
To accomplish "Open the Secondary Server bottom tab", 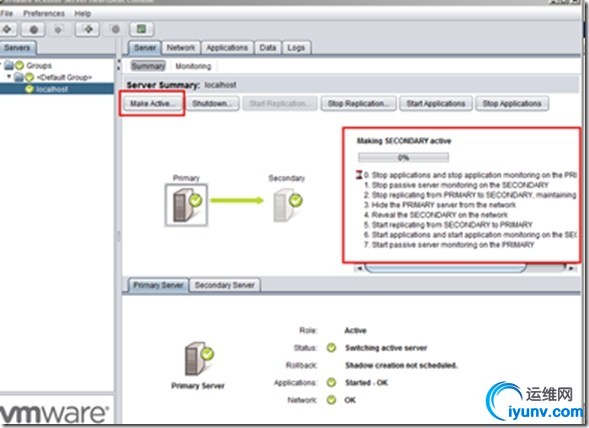I will pos(225,285).
